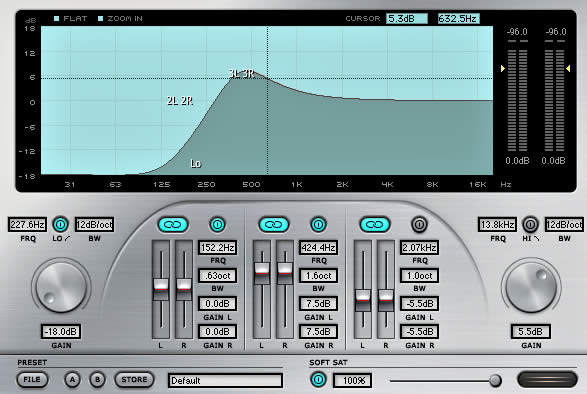
Task: Click the STORE preset button
Action: 134,380
